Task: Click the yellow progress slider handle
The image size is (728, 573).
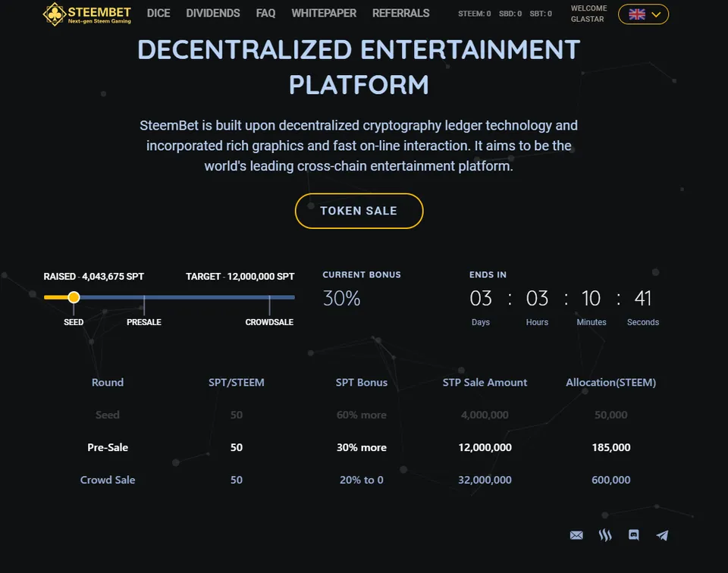Action: point(74,297)
